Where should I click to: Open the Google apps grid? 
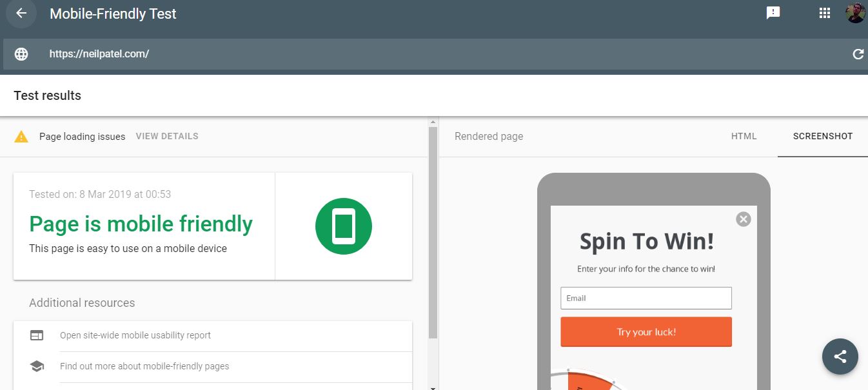(x=824, y=13)
